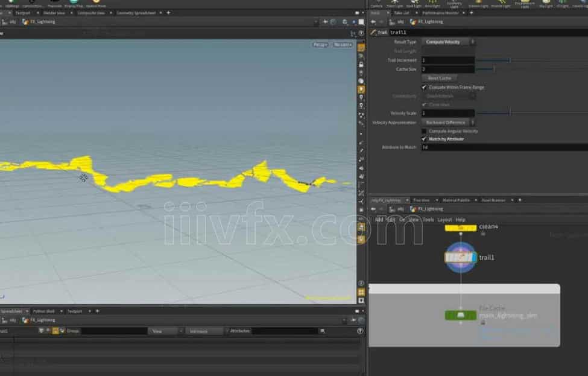This screenshot has width=588, height=376.
Task: Select the green main_lightning_sim File Cache node
Action: (461, 315)
